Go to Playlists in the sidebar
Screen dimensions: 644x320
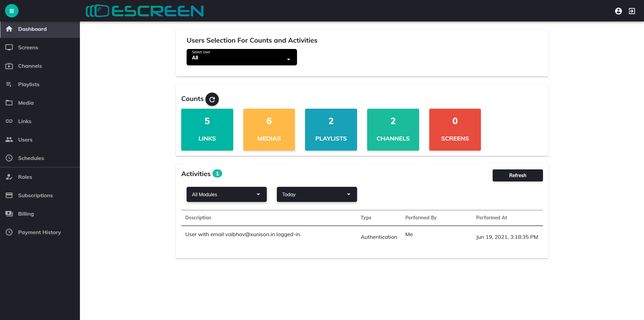(29, 85)
